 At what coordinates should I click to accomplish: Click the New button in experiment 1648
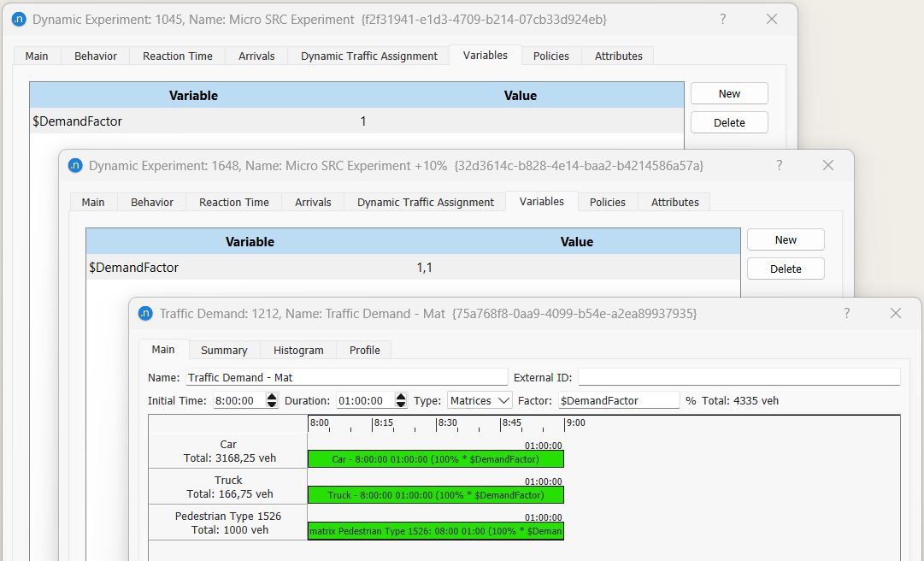pyautogui.click(x=785, y=239)
